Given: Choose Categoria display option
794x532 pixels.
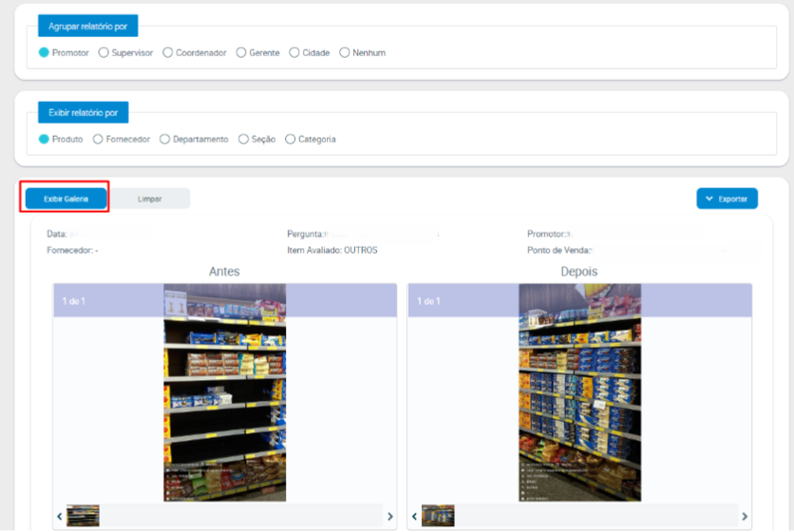Looking at the screenshot, I should click(x=291, y=140).
